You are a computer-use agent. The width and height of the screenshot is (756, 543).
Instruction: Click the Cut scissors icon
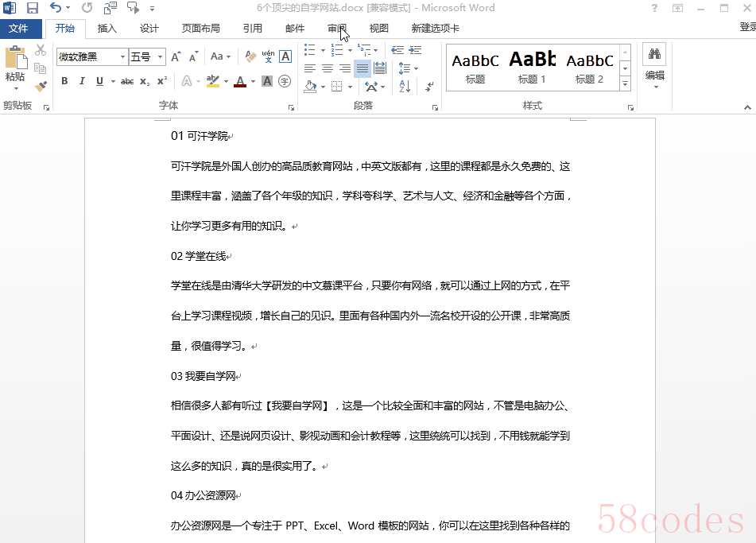41,50
